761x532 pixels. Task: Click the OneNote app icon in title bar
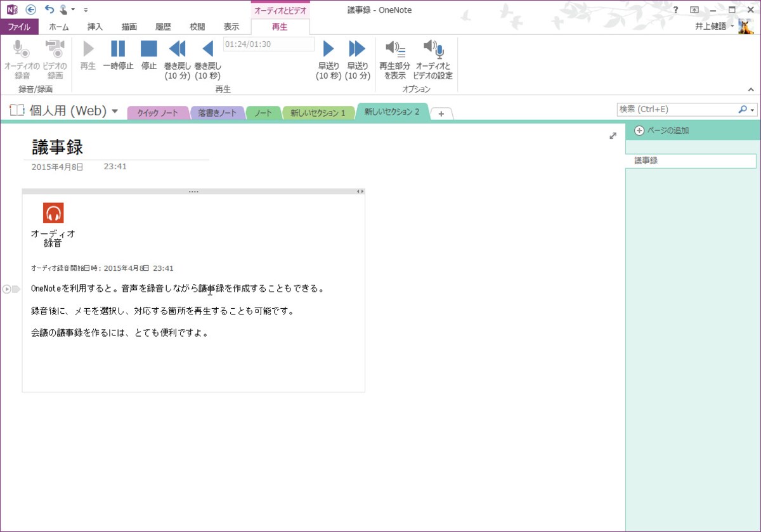(11, 10)
